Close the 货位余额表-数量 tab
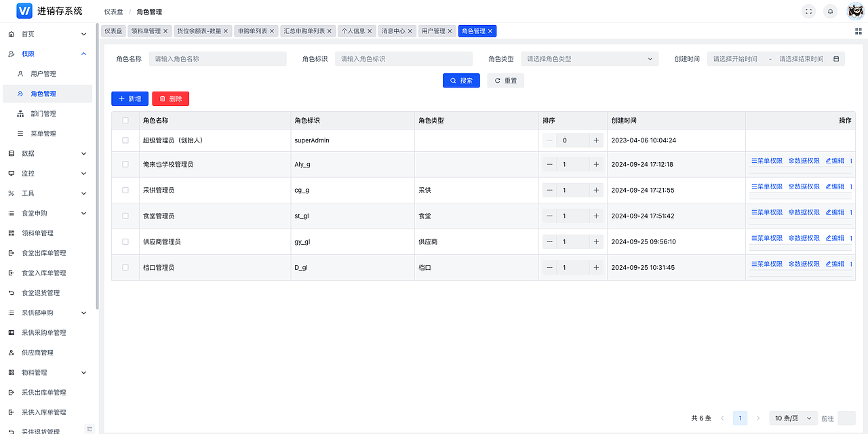 226,31
